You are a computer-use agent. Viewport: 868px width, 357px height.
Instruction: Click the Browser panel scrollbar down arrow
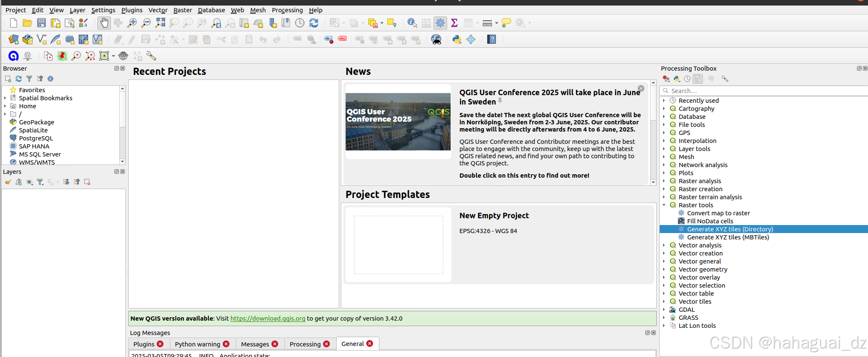point(122,162)
